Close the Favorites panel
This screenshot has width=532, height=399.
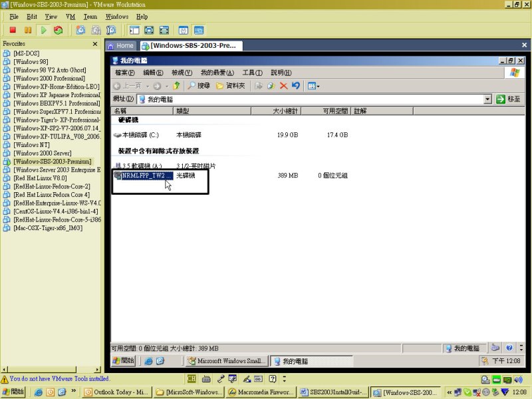point(95,44)
